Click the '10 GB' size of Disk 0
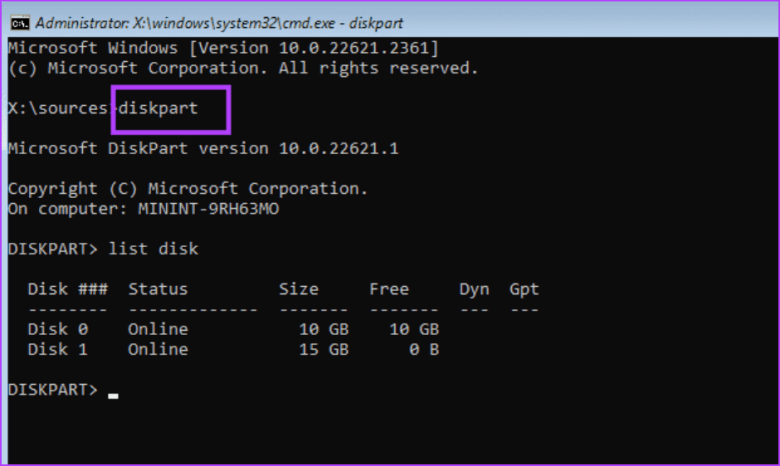 (324, 329)
